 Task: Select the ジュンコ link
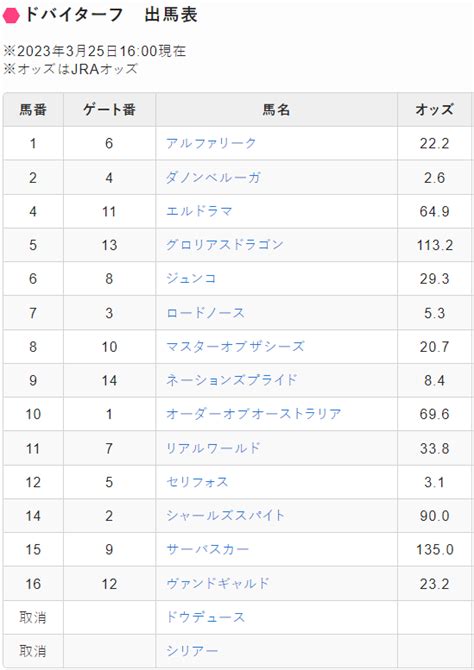191,279
